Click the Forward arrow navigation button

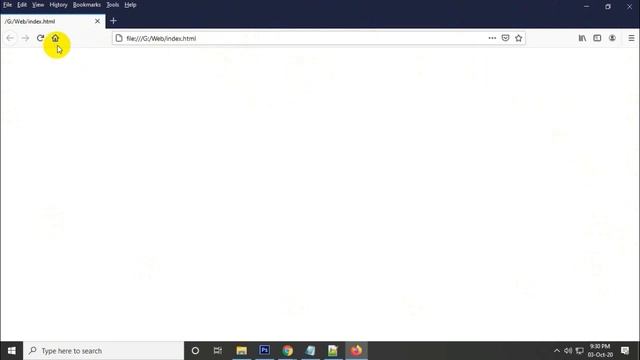25,38
